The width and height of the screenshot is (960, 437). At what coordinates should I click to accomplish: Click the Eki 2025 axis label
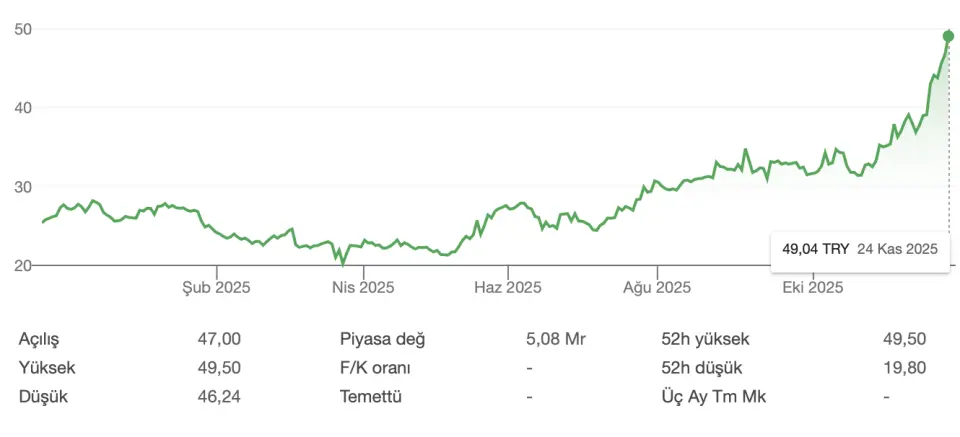tap(810, 288)
